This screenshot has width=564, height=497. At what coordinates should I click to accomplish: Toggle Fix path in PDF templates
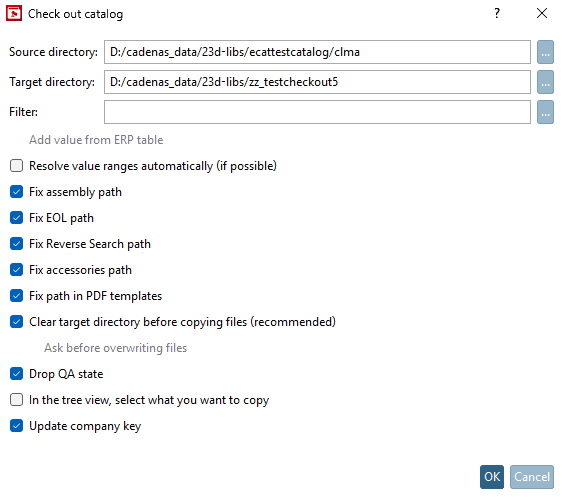click(17, 296)
